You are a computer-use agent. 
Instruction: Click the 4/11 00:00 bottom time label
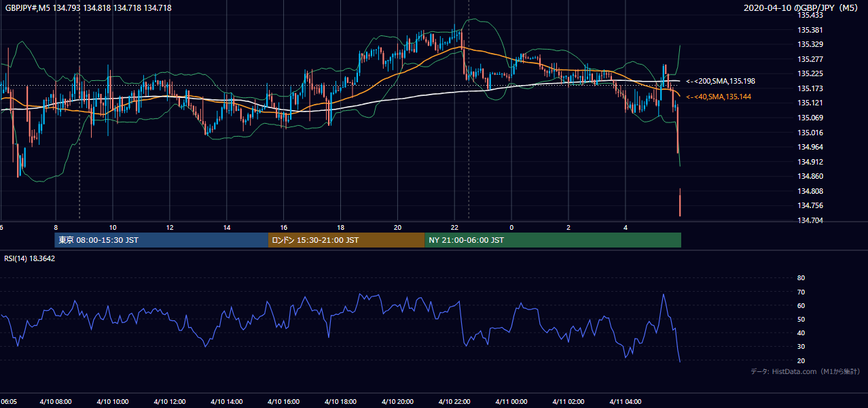tap(512, 402)
